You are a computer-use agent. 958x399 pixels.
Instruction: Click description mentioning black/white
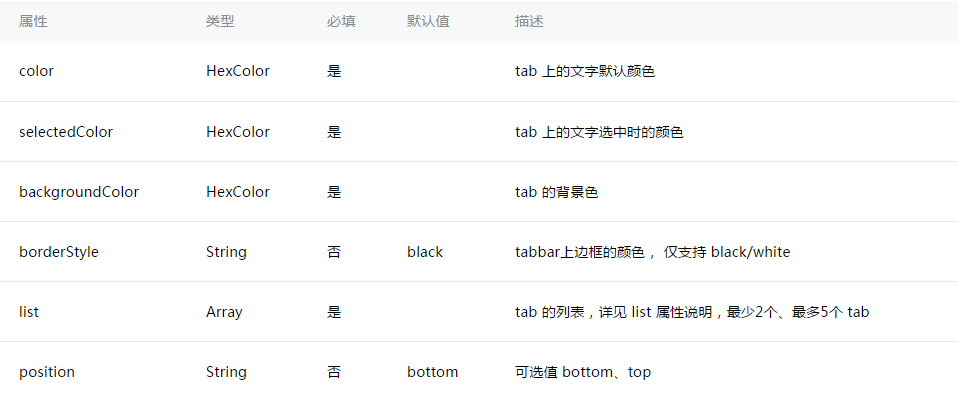click(653, 252)
